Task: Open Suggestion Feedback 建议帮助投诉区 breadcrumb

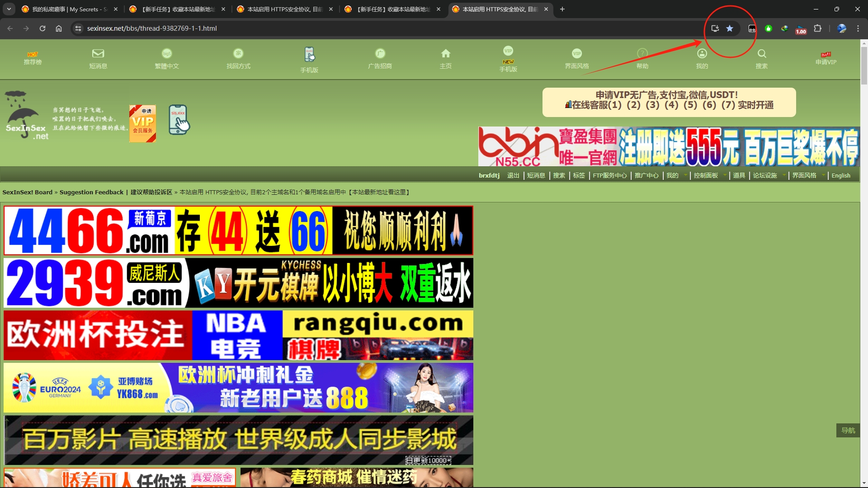Action: (x=116, y=192)
